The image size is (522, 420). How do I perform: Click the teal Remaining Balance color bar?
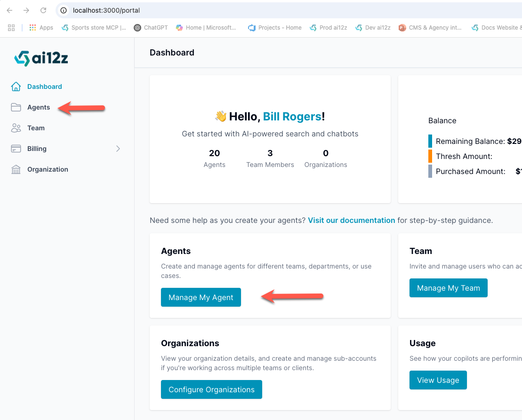pos(430,141)
